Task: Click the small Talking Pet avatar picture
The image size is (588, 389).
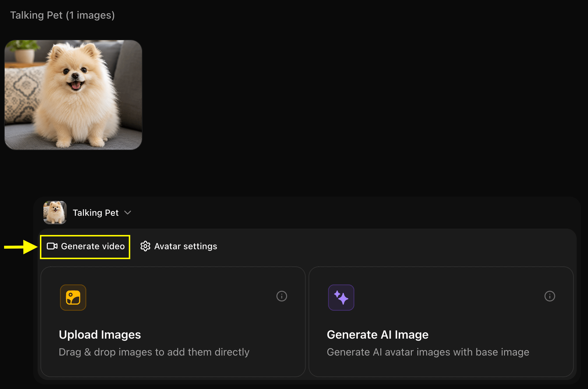Action: point(55,213)
